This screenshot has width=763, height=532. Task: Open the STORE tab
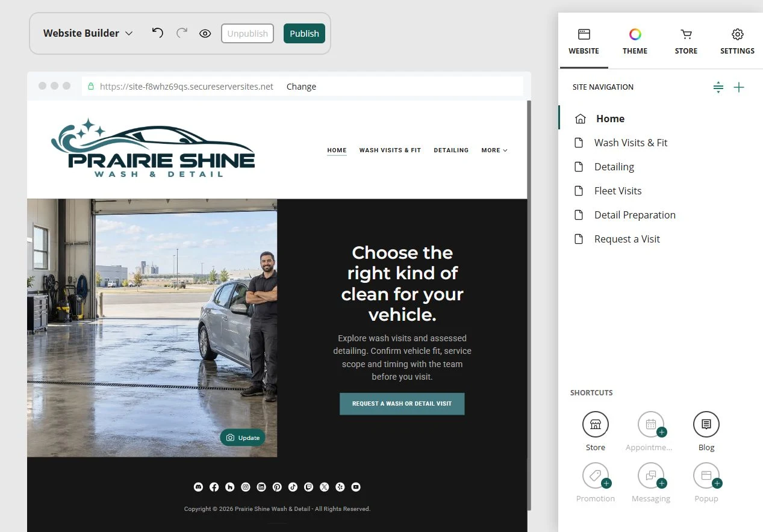click(686, 42)
